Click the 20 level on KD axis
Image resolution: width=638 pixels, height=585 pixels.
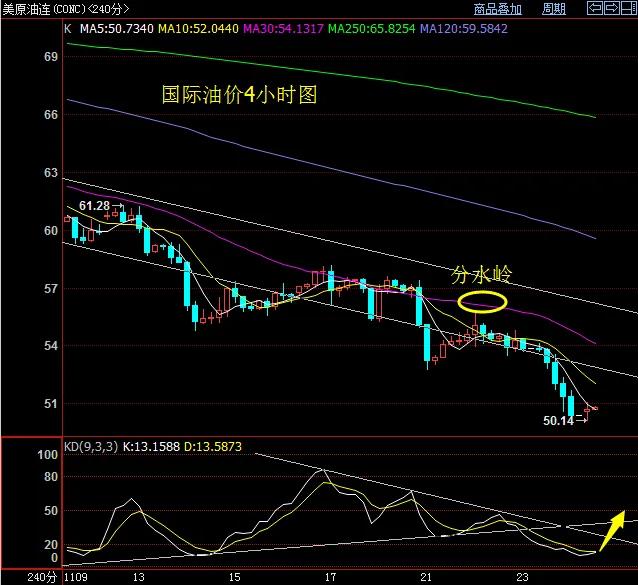click(x=51, y=544)
